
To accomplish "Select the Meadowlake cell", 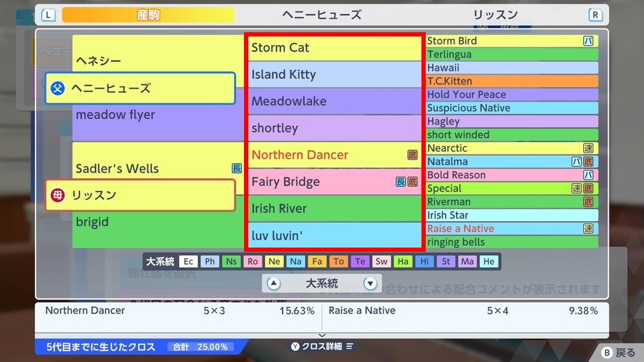I will 335,101.
